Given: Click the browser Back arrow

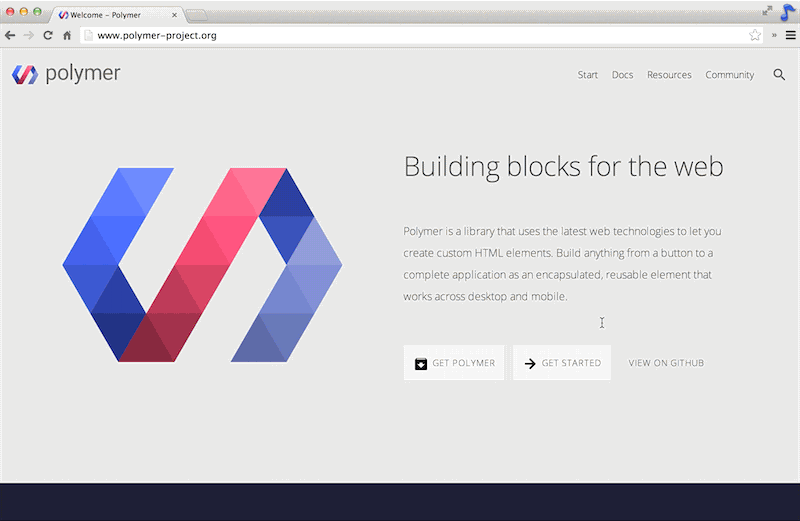Looking at the screenshot, I should coord(10,35).
